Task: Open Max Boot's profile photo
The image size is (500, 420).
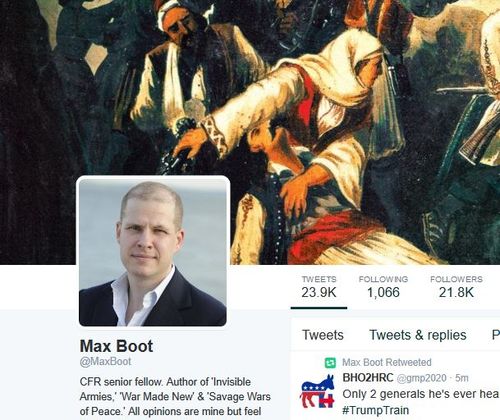Action: [x=153, y=252]
